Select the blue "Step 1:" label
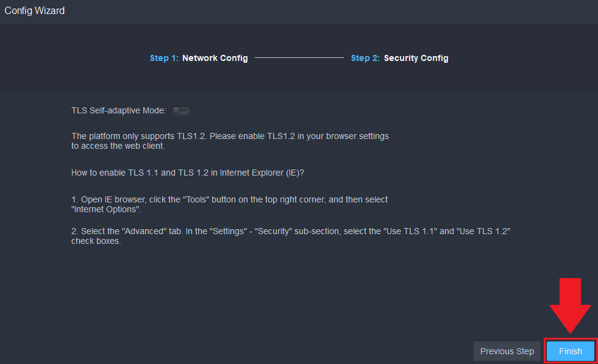The height and width of the screenshot is (364, 598). [164, 59]
